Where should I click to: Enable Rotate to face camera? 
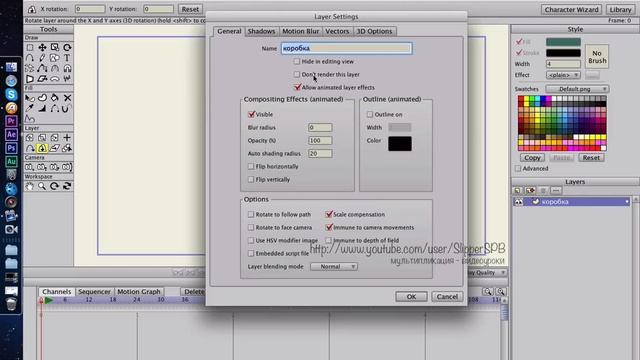point(251,227)
